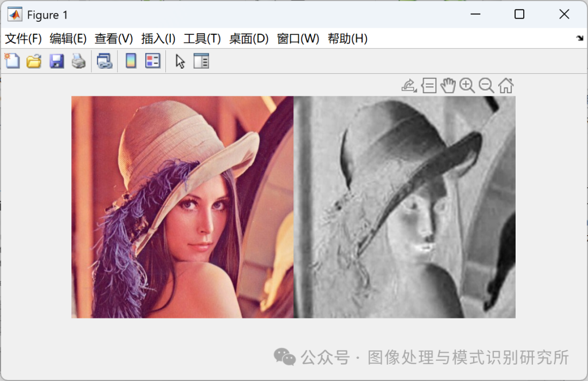Select the Zoom In magnifier
Image resolution: width=588 pixels, height=381 pixels.
click(467, 85)
